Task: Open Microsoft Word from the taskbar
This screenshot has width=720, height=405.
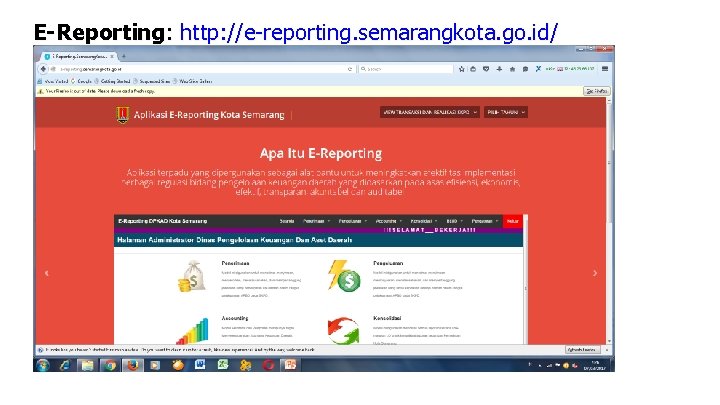Action: (x=200, y=365)
